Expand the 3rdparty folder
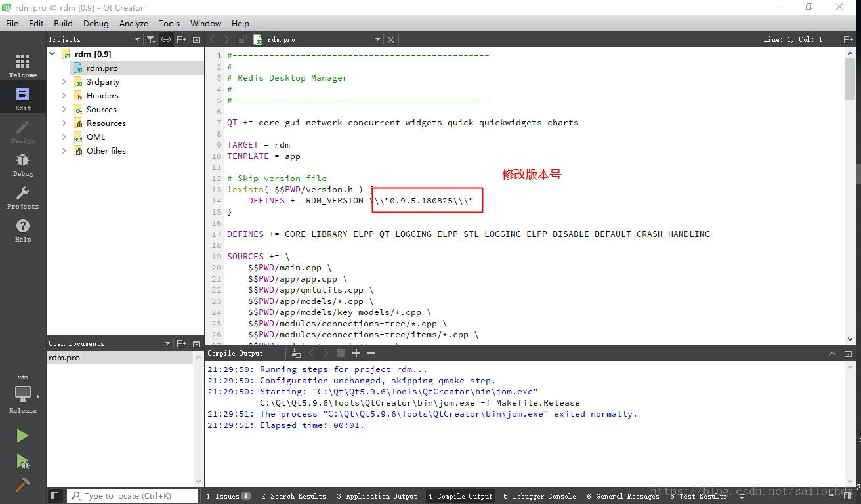Viewport: 861px width, 504px height. (64, 82)
